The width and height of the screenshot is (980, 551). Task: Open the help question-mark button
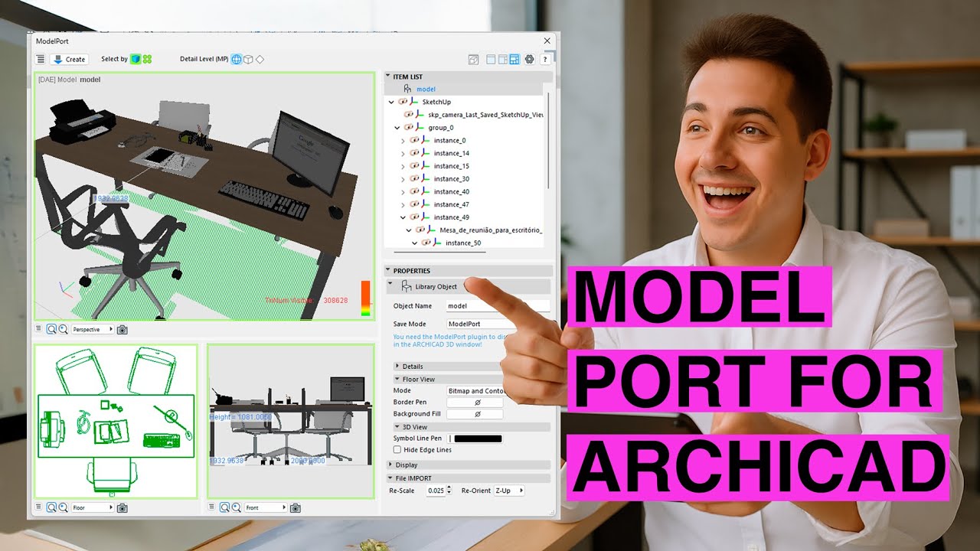pyautogui.click(x=545, y=59)
